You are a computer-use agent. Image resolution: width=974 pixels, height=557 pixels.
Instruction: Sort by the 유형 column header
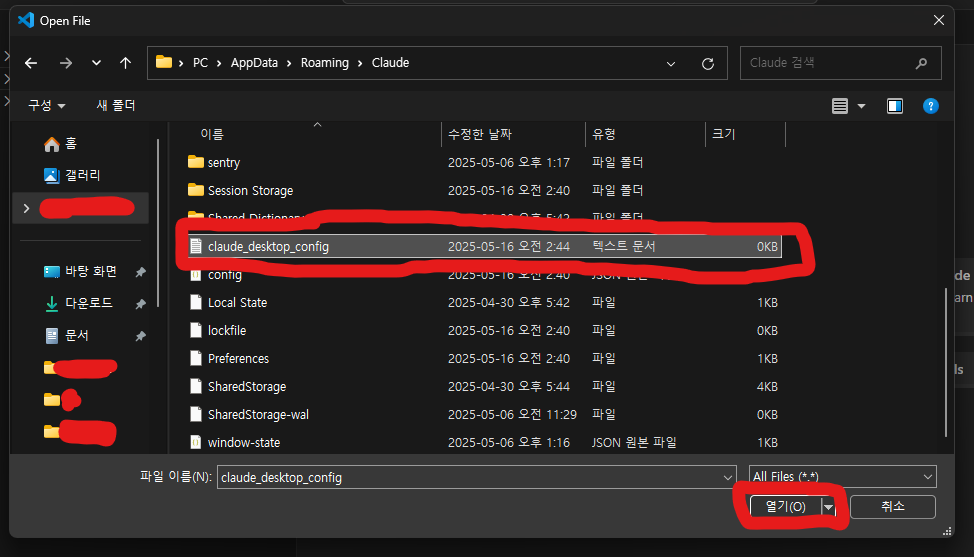tap(603, 134)
